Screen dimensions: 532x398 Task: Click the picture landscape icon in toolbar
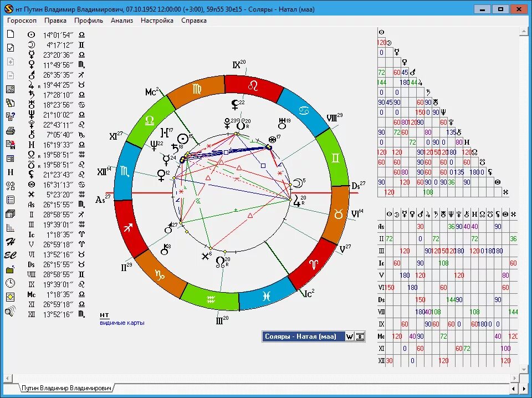11,89
